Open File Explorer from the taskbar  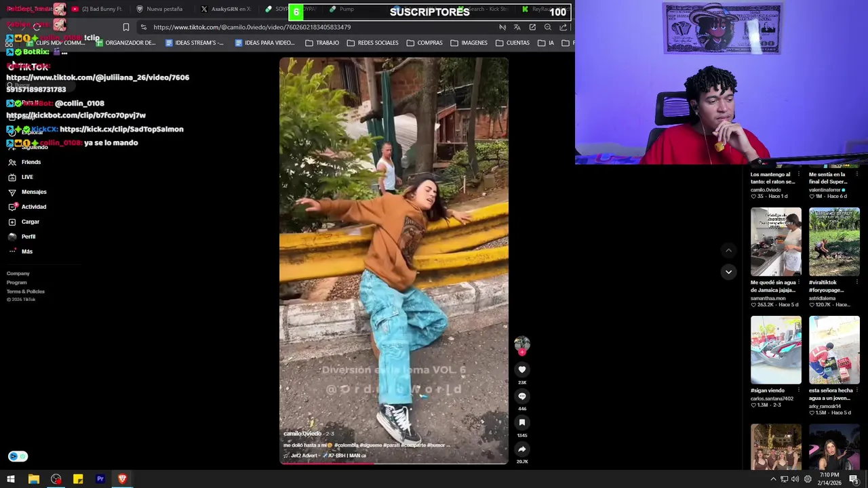tap(33, 479)
